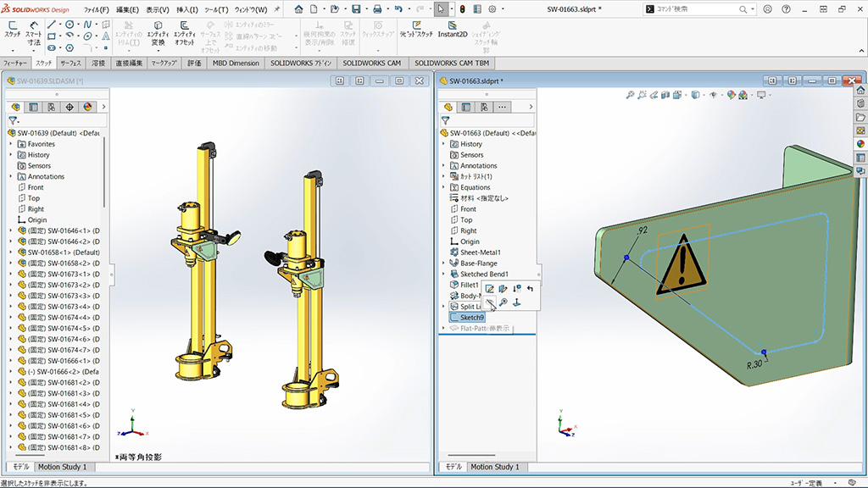Switch to the MBD Dimension tab
This screenshot has width=868, height=488.
tap(236, 63)
